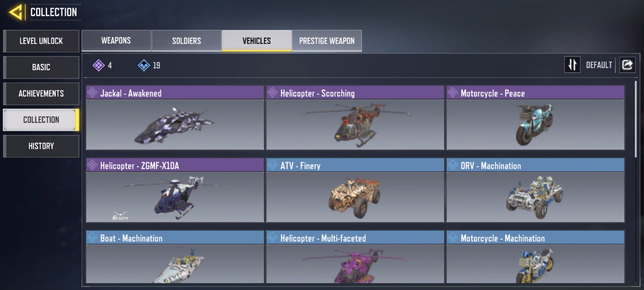Click the sort order arrows icon
Viewport: 644px width, 290px height.
[572, 65]
